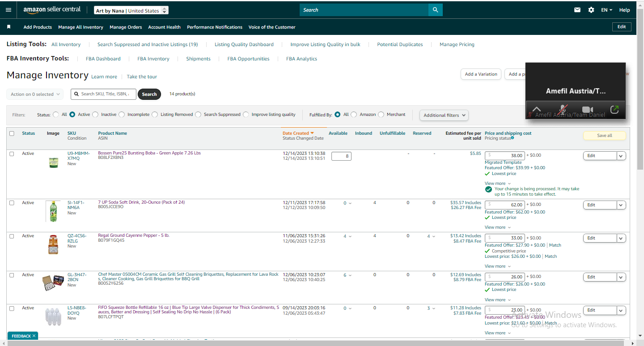Switch to FBA Inventory tab
This screenshot has width=644, height=346.
[x=153, y=59]
